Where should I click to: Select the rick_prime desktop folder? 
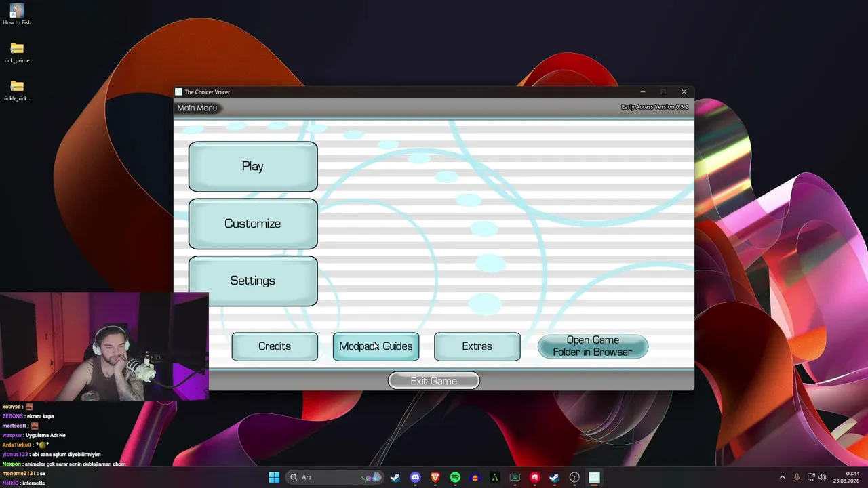(17, 52)
